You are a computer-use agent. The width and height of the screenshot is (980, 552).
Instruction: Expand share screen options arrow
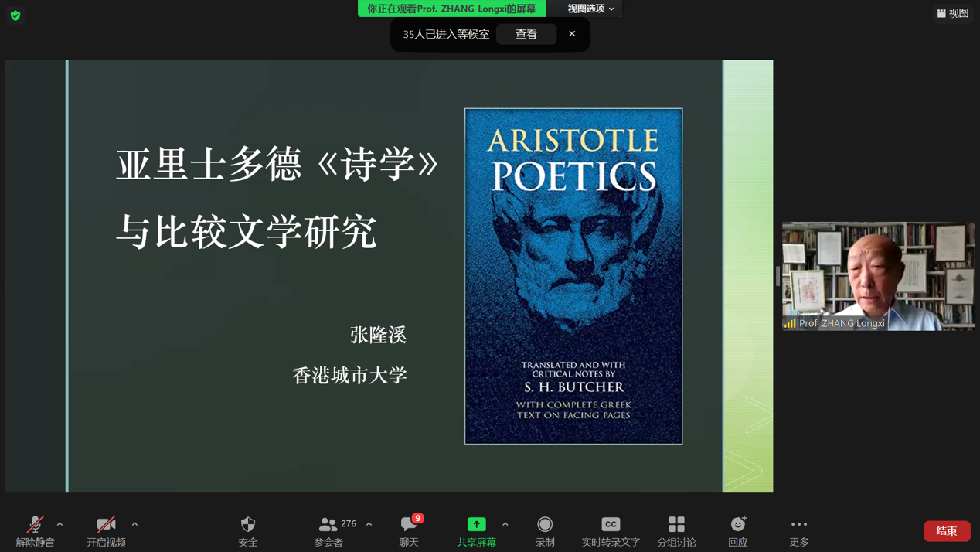pyautogui.click(x=505, y=524)
